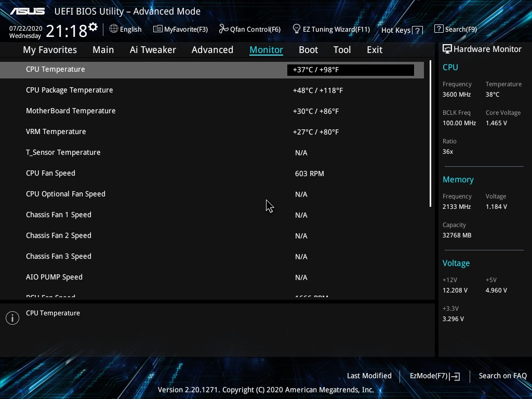Launch EZ Tuning Wizard bulb icon
The width and height of the screenshot is (532, 399).
point(297,29)
